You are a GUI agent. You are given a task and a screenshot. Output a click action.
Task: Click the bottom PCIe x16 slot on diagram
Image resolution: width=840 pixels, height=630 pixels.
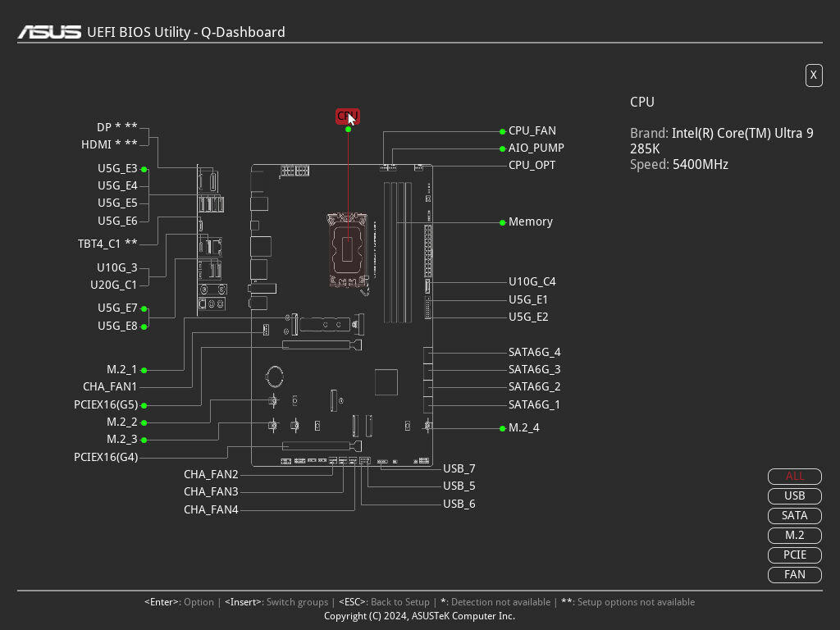pos(322,445)
